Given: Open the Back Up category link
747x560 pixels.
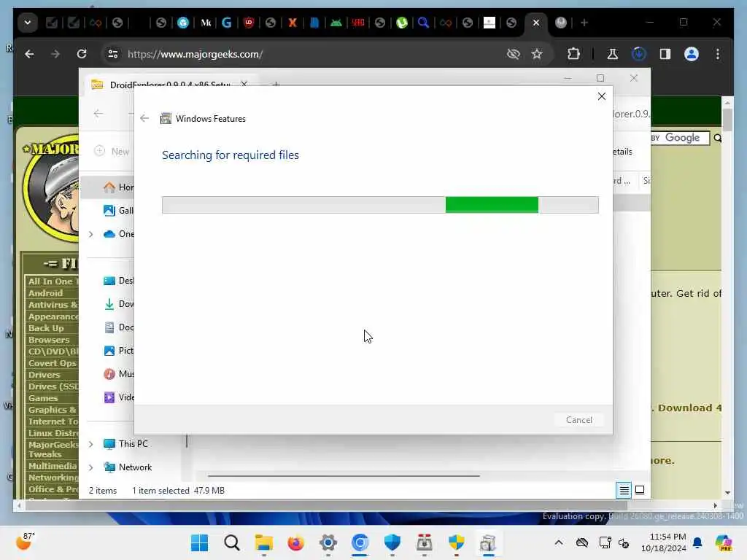Looking at the screenshot, I should 46,328.
